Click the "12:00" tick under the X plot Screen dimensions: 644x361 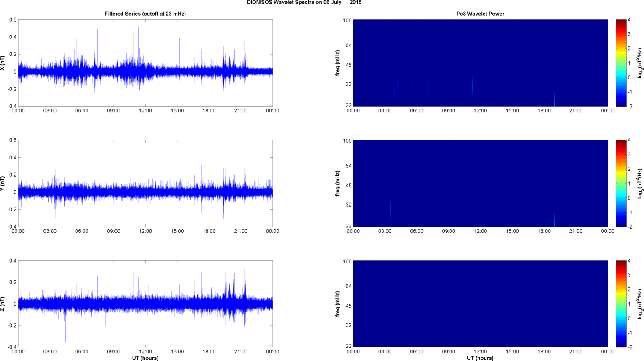[x=145, y=111]
